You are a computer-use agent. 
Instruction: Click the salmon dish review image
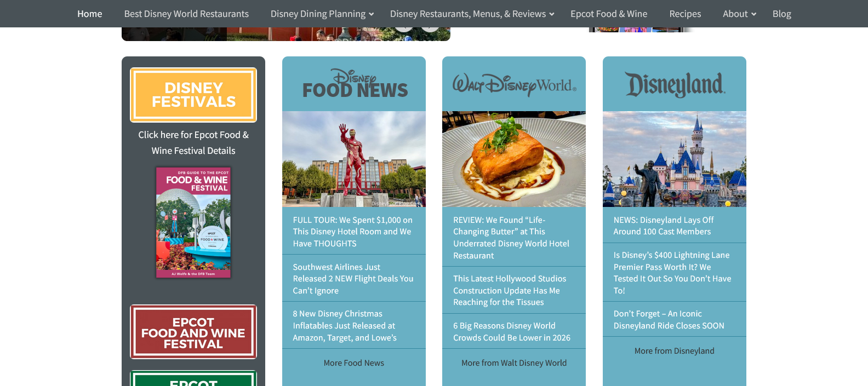click(x=514, y=159)
